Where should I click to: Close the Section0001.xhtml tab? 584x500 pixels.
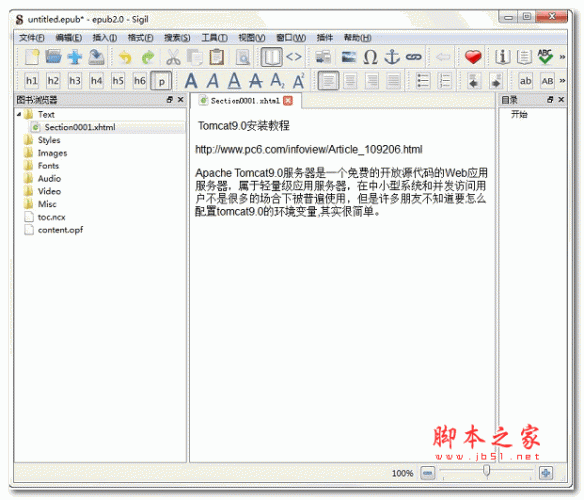(288, 101)
